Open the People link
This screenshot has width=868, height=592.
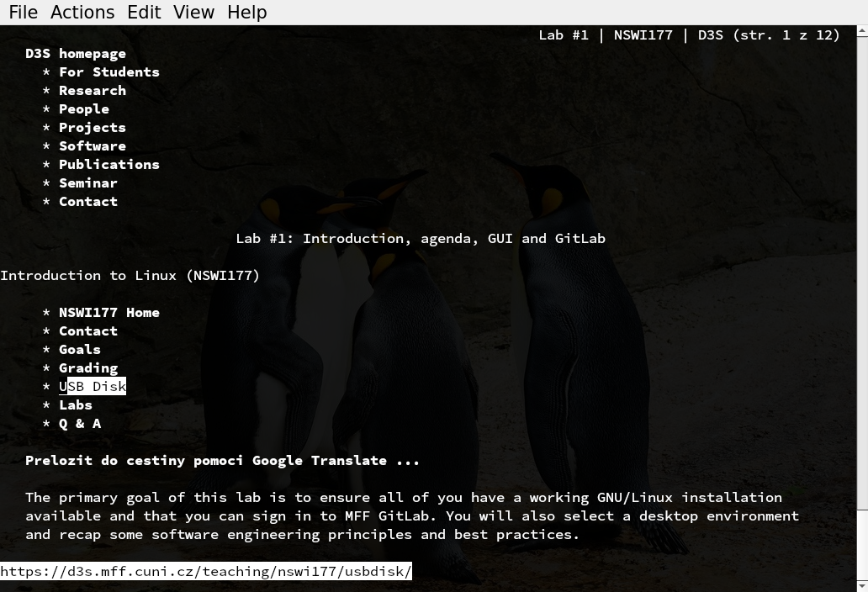click(84, 109)
